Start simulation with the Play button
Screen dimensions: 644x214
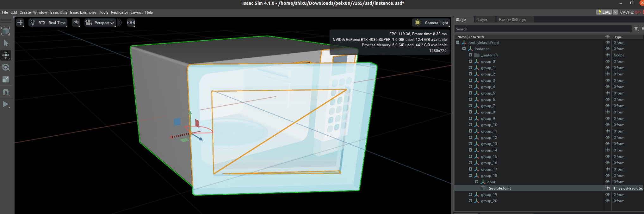(6, 104)
